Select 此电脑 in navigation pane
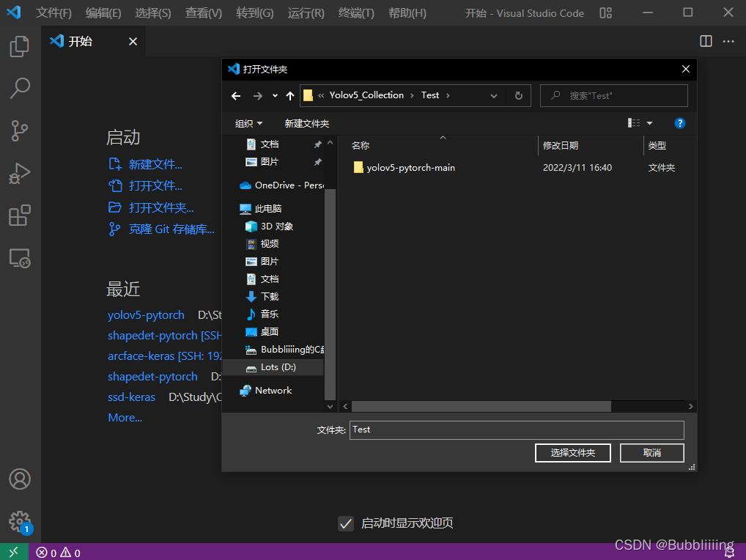 click(261, 208)
